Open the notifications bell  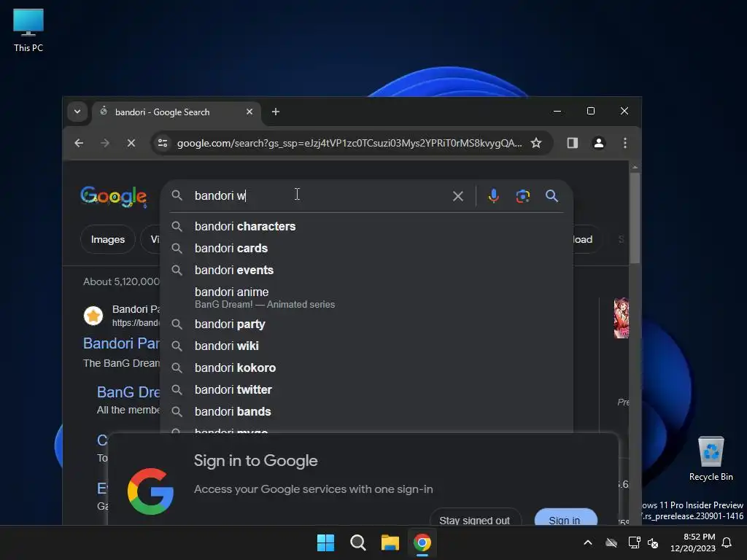tap(727, 542)
